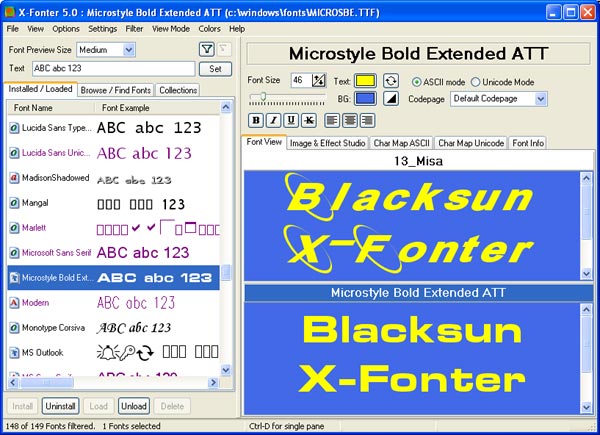The image size is (600, 435).
Task: Click the Font Size value field
Action: tap(301, 80)
